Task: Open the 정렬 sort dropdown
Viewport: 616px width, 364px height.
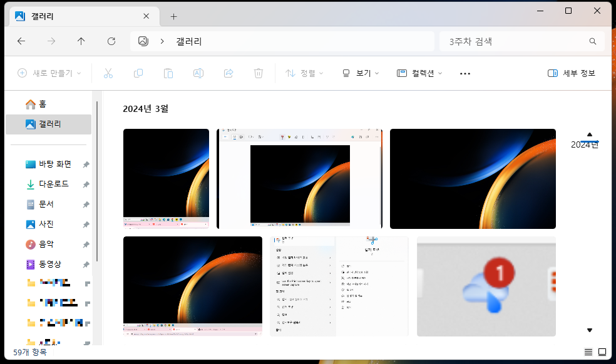Action: pyautogui.click(x=304, y=73)
